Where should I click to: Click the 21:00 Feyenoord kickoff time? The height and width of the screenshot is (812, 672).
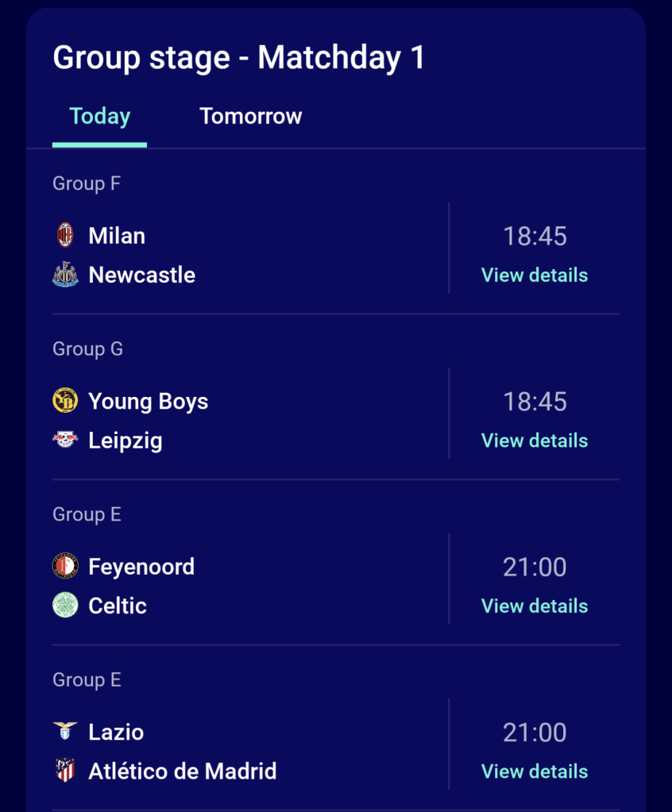click(x=535, y=567)
